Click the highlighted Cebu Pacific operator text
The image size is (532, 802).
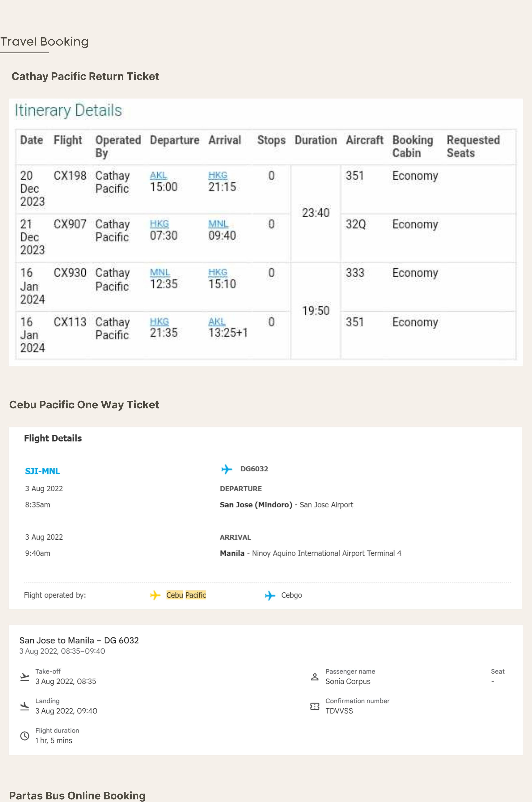186,595
